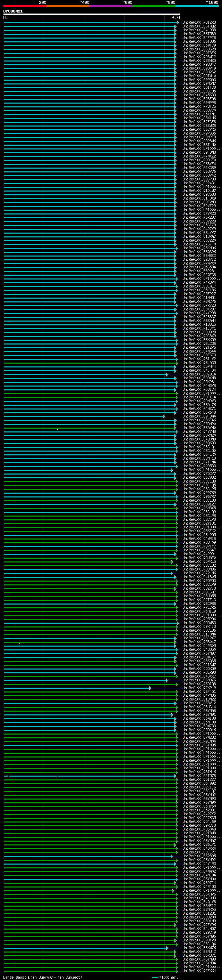The height and width of the screenshot is (980, 222).
Task: Open the UniRef100_A9P8W6 hit
Action: click(x=199, y=141)
